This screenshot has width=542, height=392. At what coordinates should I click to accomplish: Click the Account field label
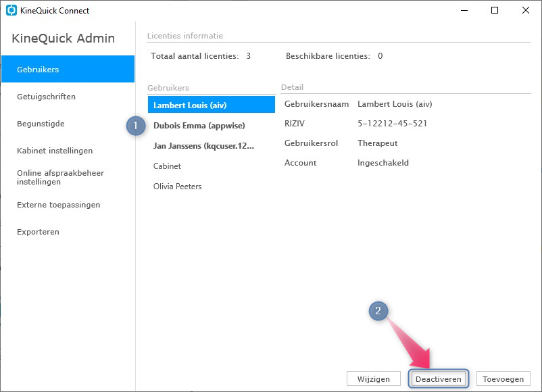point(300,163)
